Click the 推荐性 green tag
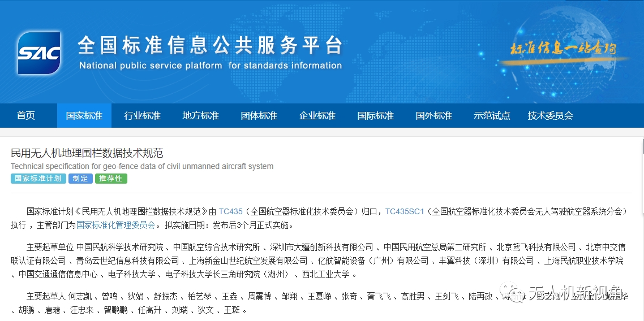Image resolution: width=644 pixels, height=321 pixels. coord(111,179)
